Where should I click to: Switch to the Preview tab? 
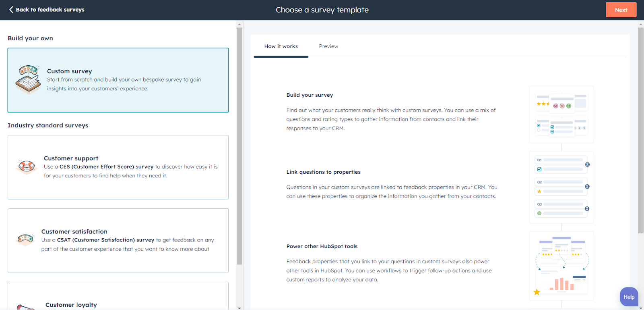click(x=328, y=46)
